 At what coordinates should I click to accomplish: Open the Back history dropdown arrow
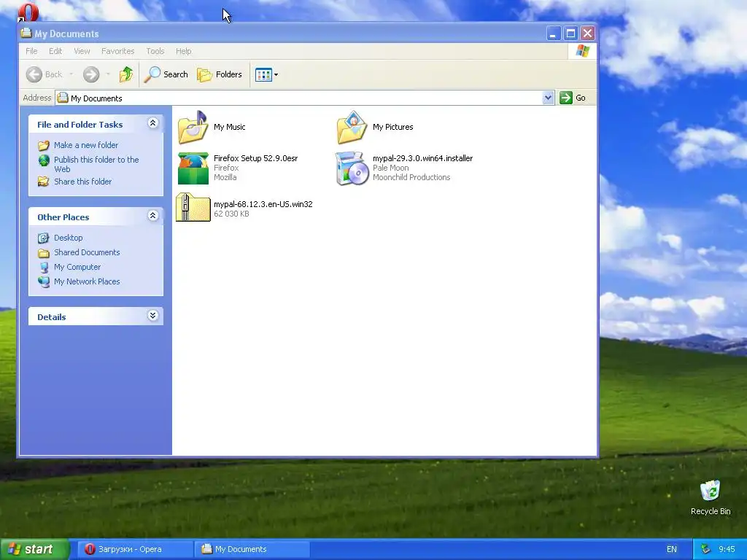71,74
